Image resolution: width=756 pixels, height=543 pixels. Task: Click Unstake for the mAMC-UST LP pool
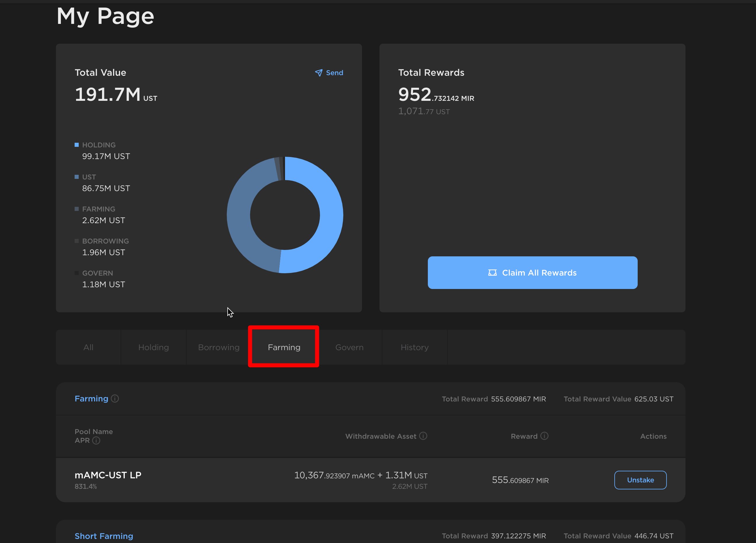[x=640, y=480]
